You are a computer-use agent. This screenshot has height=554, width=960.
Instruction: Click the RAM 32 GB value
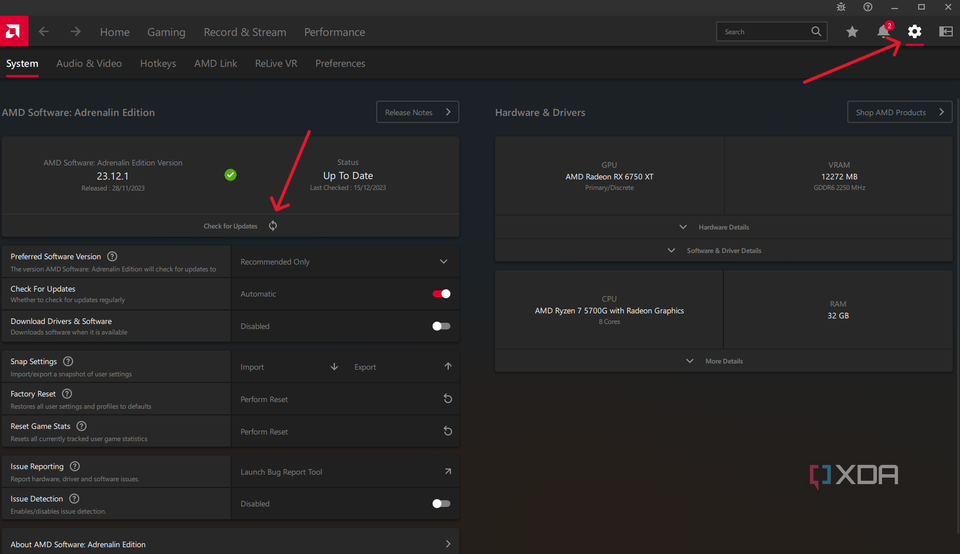click(838, 315)
